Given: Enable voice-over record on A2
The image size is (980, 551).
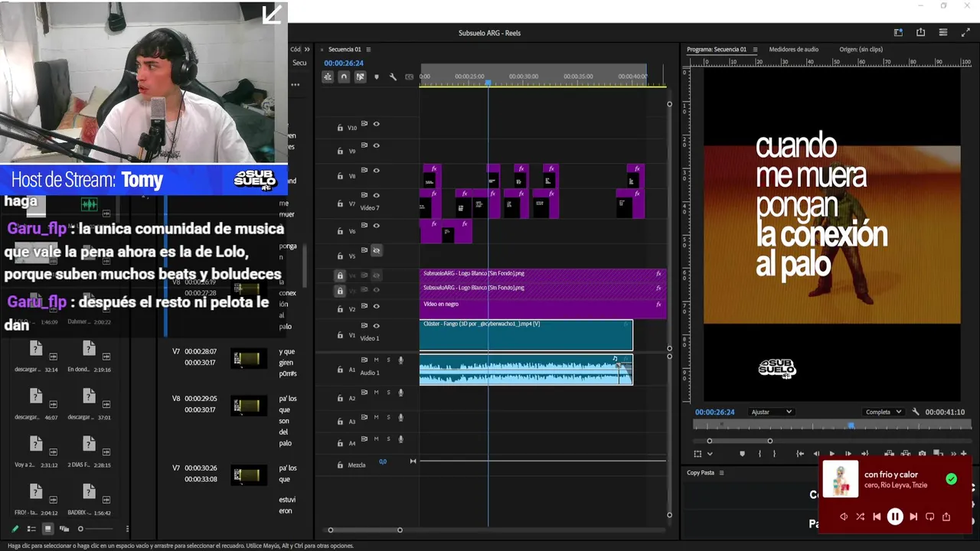Looking at the screenshot, I should [x=400, y=393].
